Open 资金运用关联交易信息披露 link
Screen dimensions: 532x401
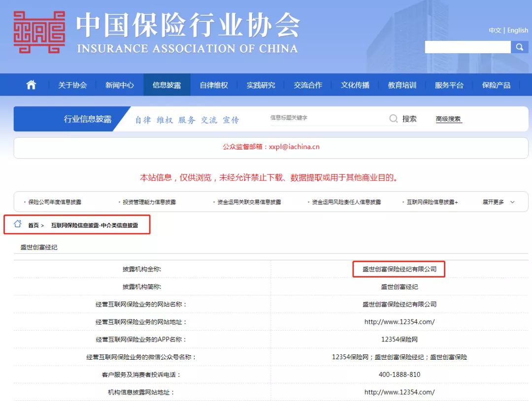pos(249,202)
